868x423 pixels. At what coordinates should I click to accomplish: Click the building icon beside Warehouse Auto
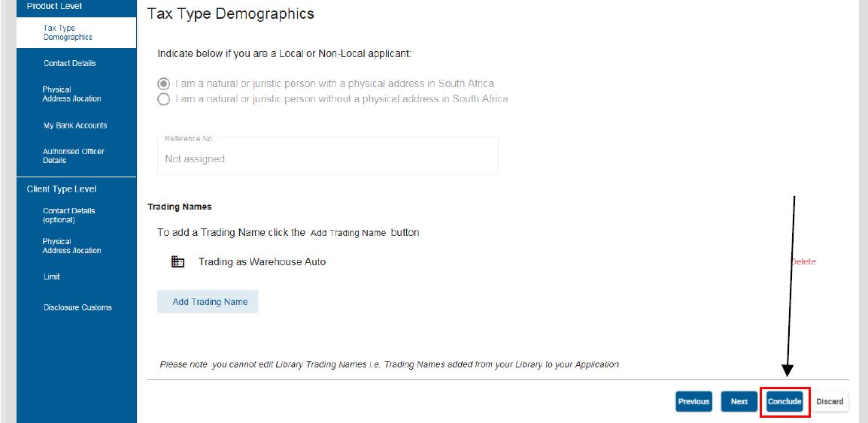tap(178, 262)
